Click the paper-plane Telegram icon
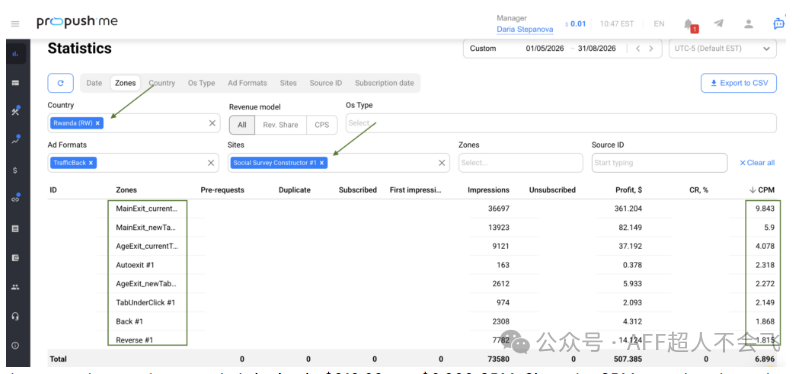 click(719, 24)
